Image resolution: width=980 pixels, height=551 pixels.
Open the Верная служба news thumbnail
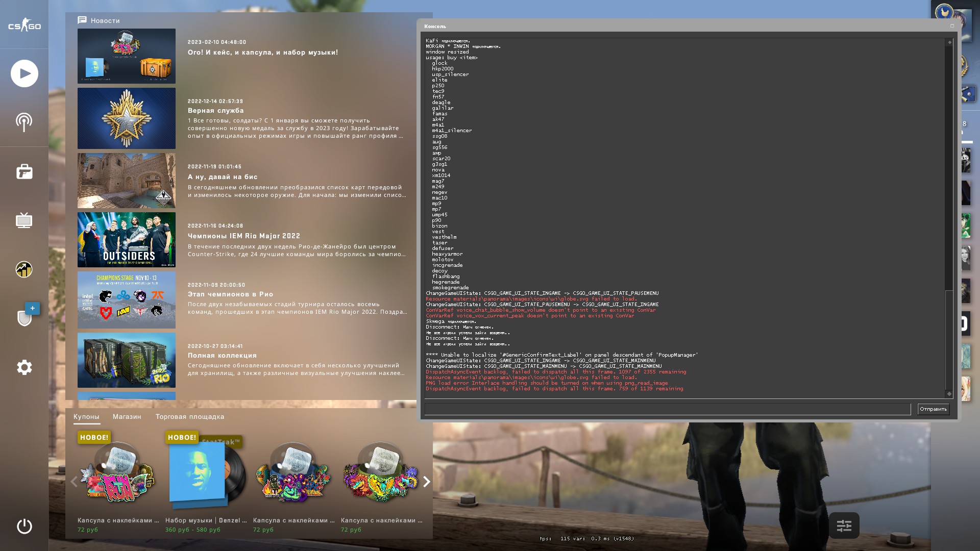click(x=127, y=118)
